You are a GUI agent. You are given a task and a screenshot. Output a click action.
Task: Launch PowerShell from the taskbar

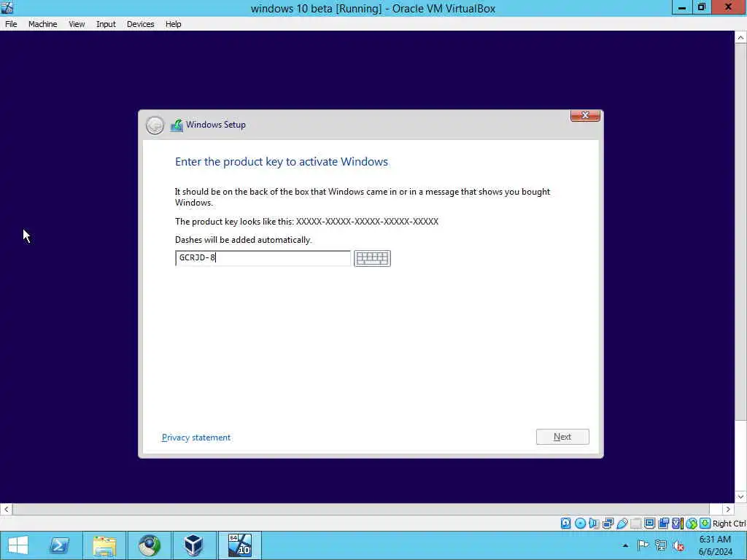coord(60,545)
